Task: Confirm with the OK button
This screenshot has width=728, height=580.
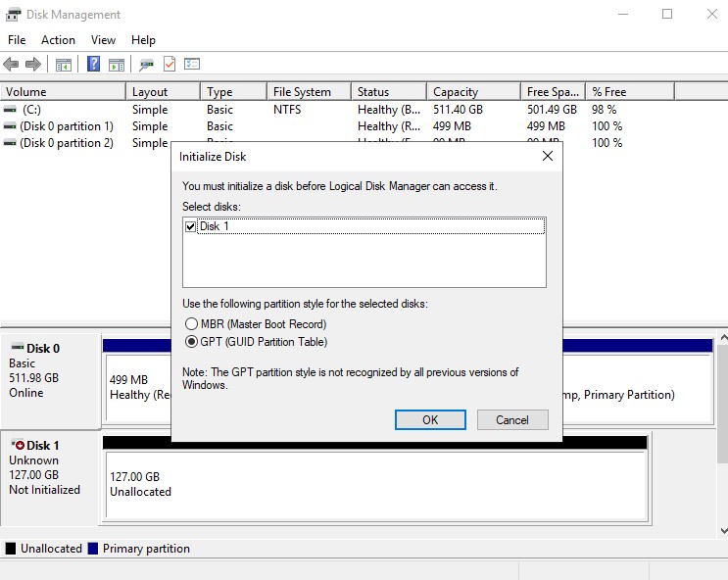Action: click(430, 419)
